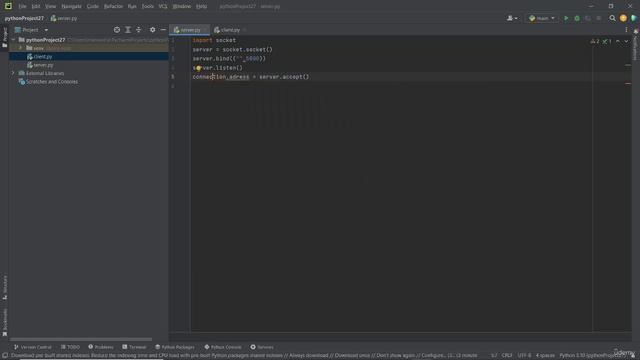Open the Tools menu
This screenshot has height=360, width=640.
pos(147,7)
